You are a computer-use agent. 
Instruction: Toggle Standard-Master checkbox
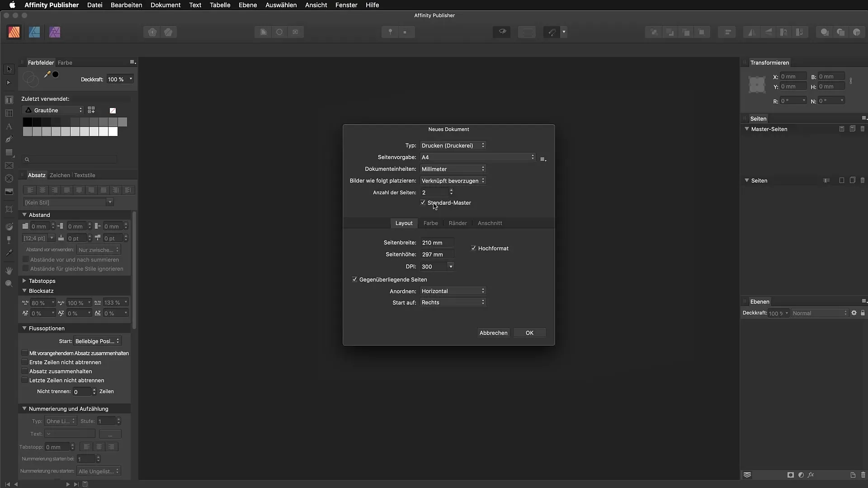[423, 202]
